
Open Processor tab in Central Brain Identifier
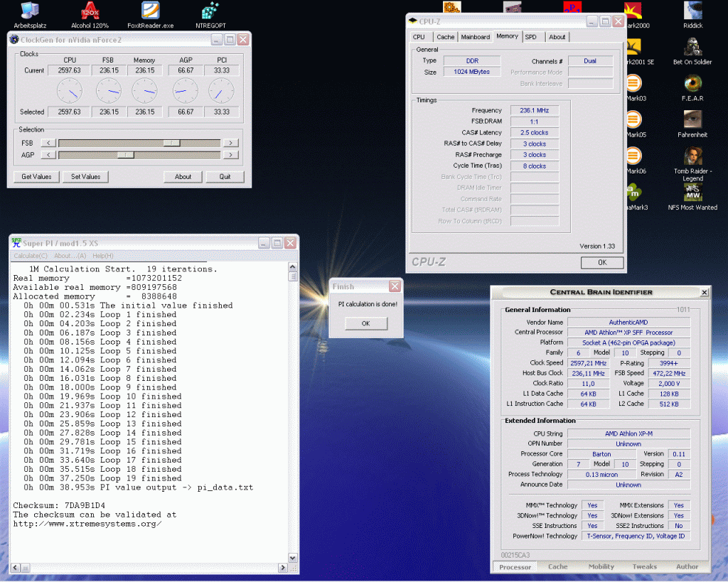click(515, 567)
